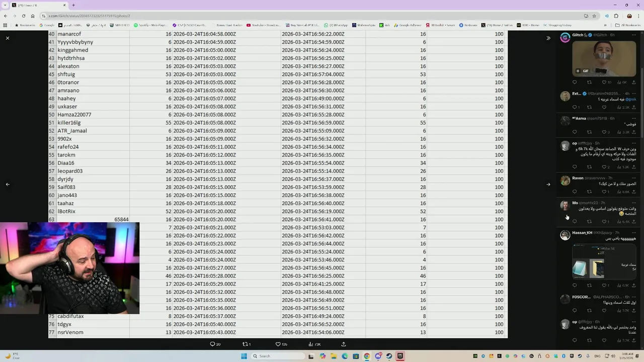Like Asma's reply
The height and width of the screenshot is (362, 644).
point(604,132)
